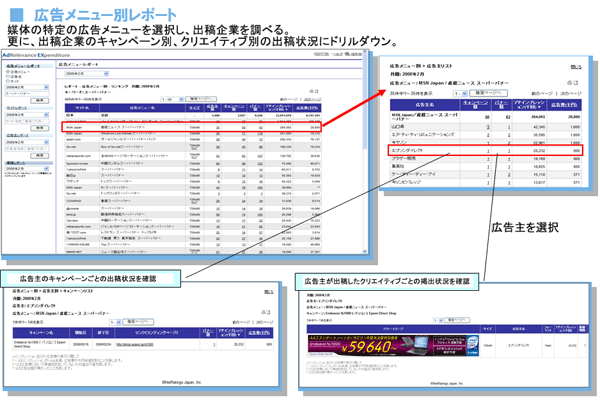Sort by 広告費 header in the campaign list popup
This screenshot has width=600, height=409.
tap(259, 333)
